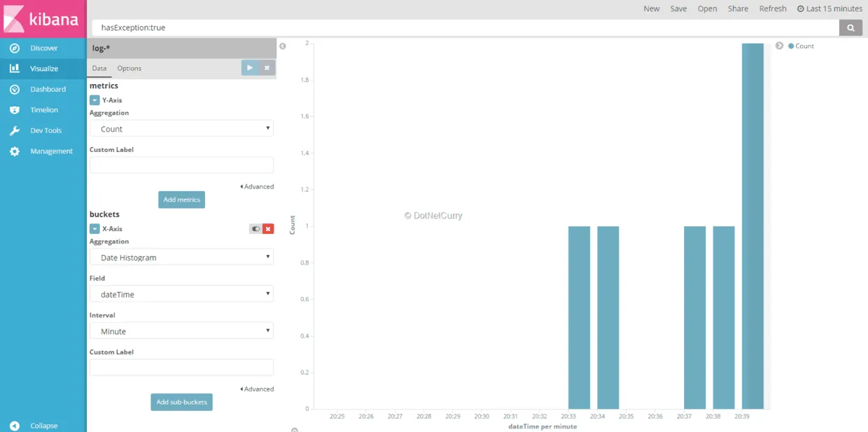This screenshot has height=432, width=868.
Task: Click the Kibana logo
Action: coord(43,19)
